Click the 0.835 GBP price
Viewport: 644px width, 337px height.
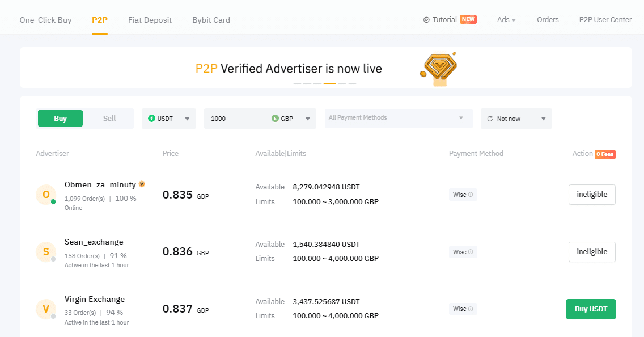(185, 195)
